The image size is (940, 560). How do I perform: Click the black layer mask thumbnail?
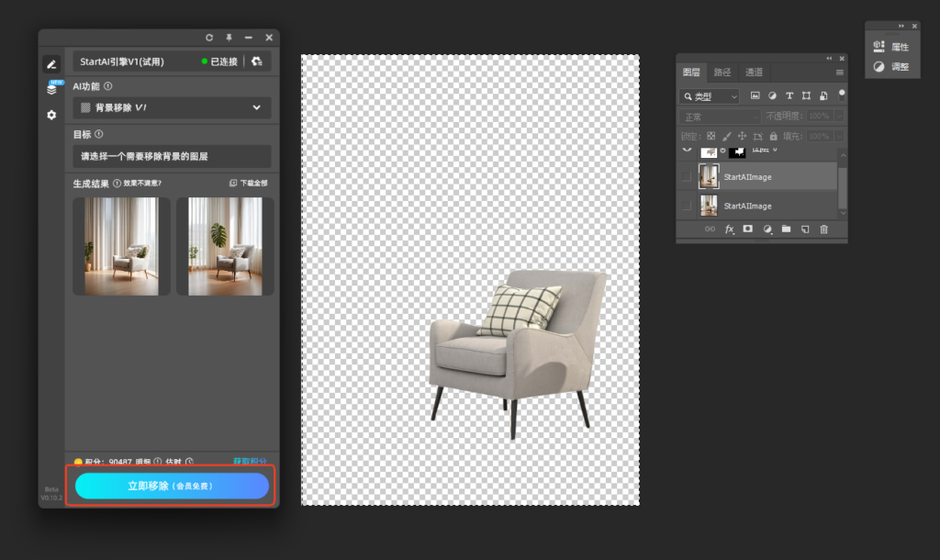click(737, 151)
